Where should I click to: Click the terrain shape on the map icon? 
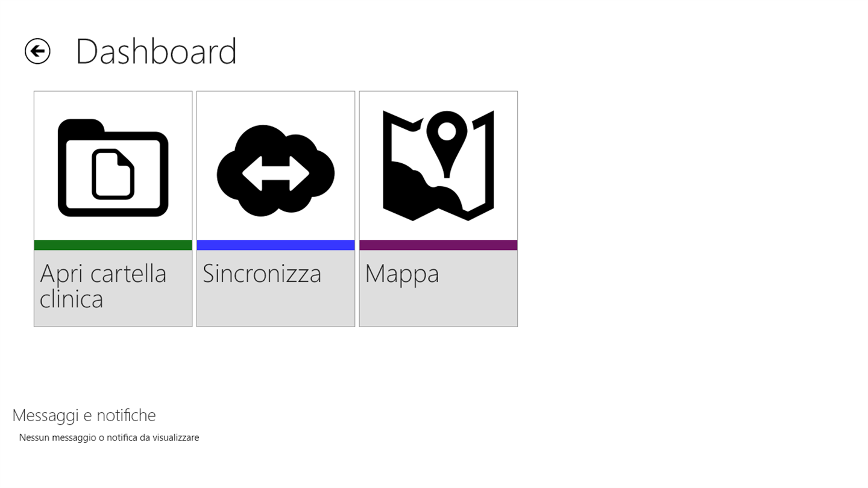click(416, 193)
